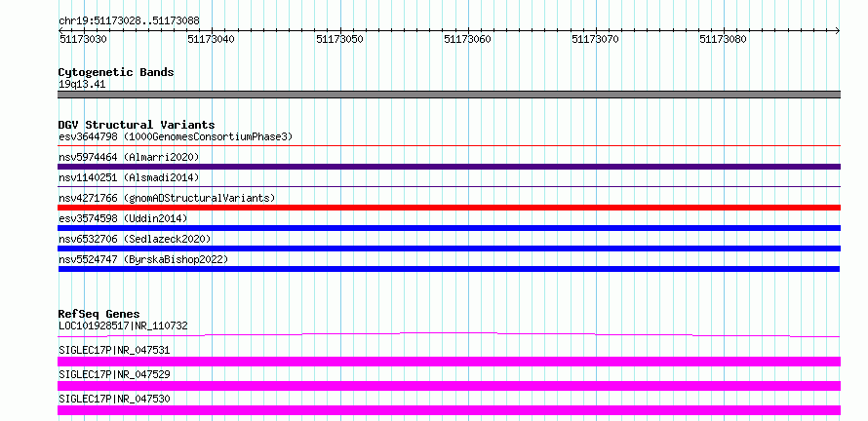
Task: Open SIGLEC17P|NR_047529 gene label
Action: coord(114,374)
